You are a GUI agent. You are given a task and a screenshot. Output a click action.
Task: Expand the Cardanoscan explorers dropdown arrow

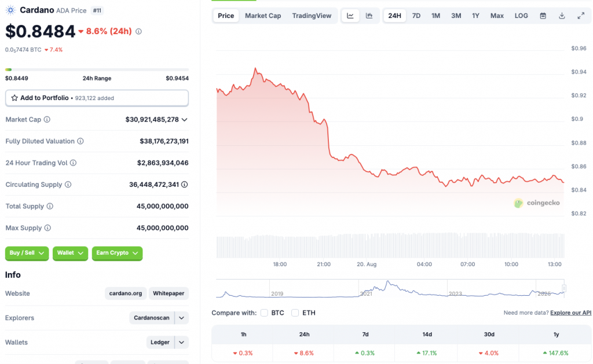(182, 318)
